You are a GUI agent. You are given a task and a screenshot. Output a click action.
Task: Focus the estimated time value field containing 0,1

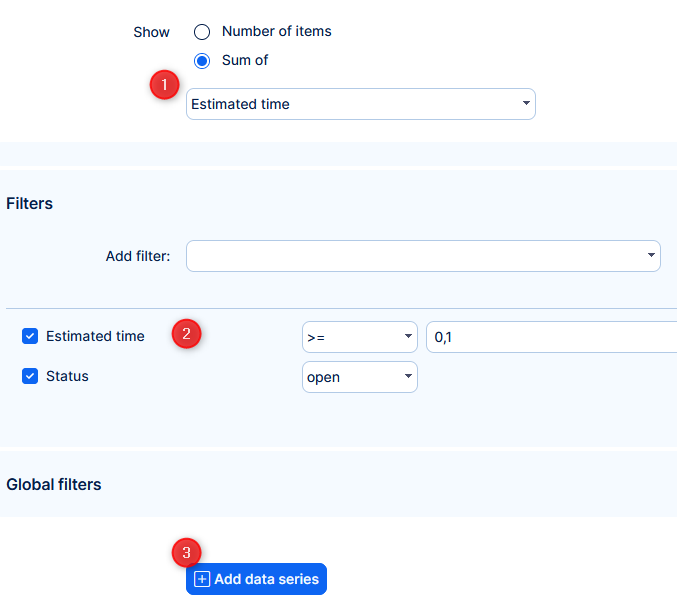tap(550, 337)
